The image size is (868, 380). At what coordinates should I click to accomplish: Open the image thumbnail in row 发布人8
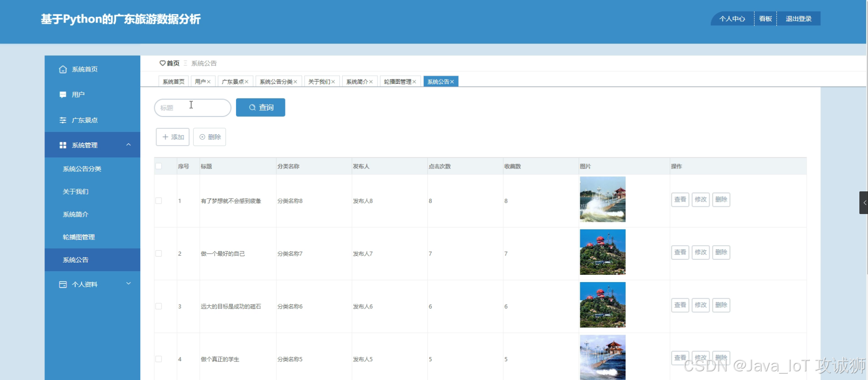coord(603,200)
